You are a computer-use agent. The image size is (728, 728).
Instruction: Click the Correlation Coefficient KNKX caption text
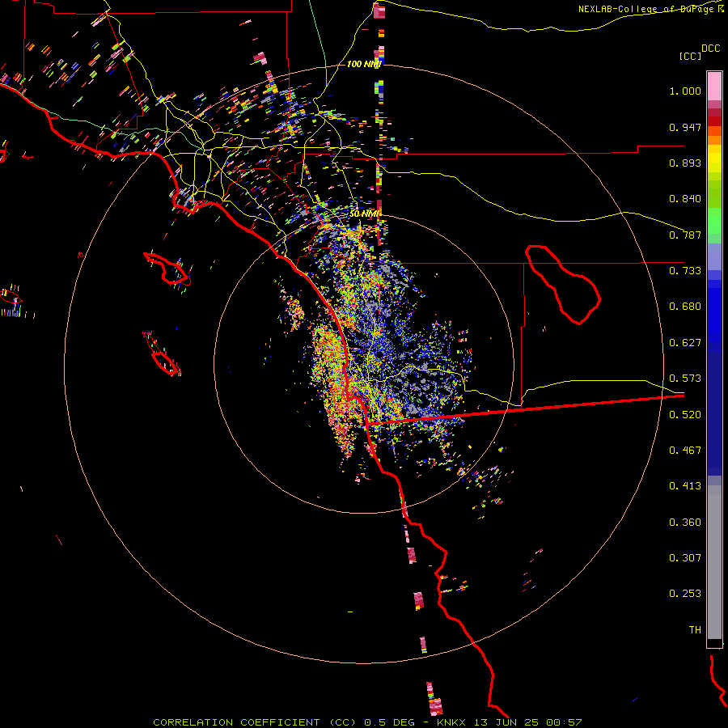click(x=367, y=722)
